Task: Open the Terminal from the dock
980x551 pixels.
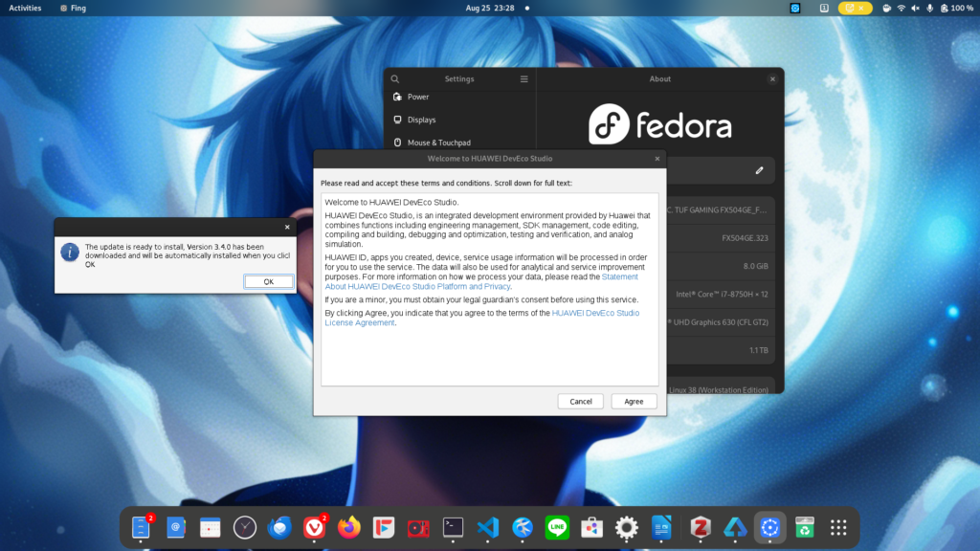Action: [453, 527]
